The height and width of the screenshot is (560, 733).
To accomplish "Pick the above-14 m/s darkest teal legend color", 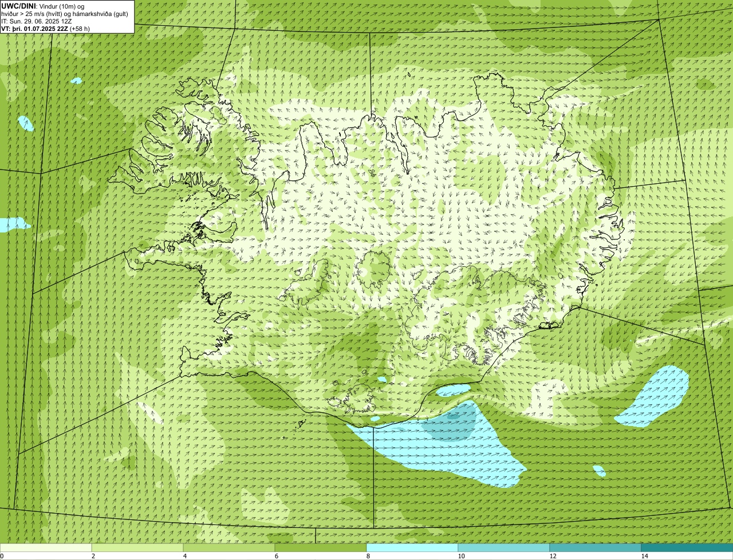I will [x=687, y=547].
